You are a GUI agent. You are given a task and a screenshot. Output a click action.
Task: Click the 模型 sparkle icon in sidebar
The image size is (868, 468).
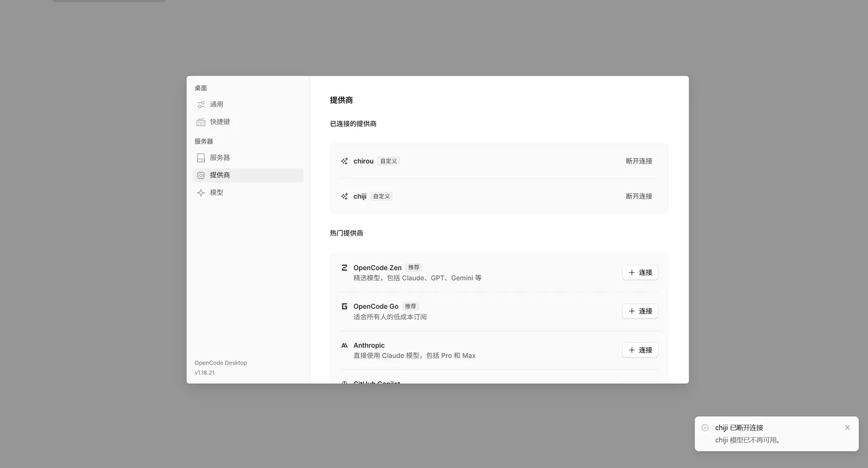[201, 193]
